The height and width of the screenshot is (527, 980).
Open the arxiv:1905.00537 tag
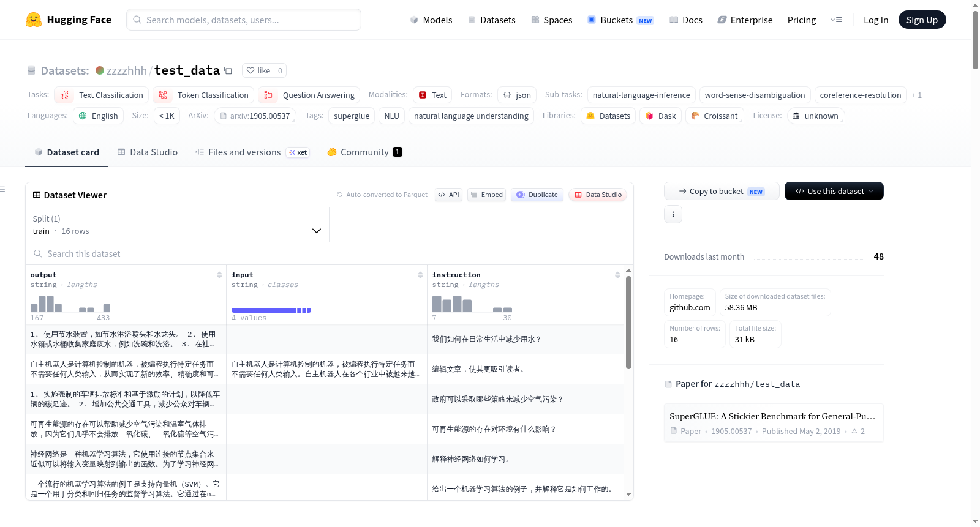pos(255,116)
